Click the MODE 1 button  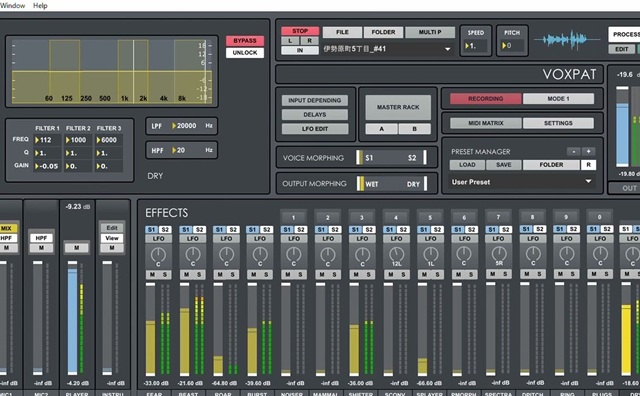[558, 99]
